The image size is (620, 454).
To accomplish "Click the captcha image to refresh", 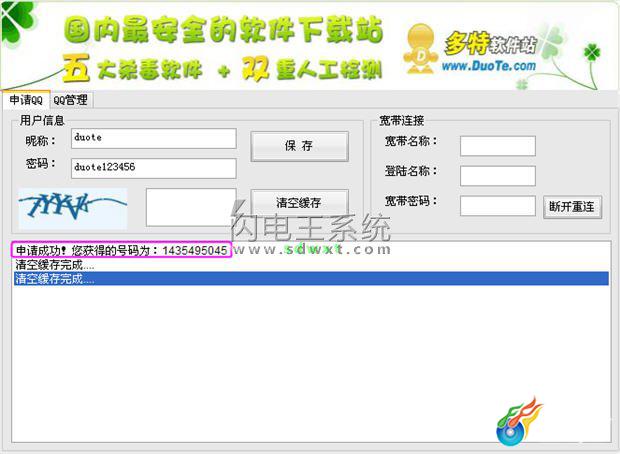I will point(73,208).
